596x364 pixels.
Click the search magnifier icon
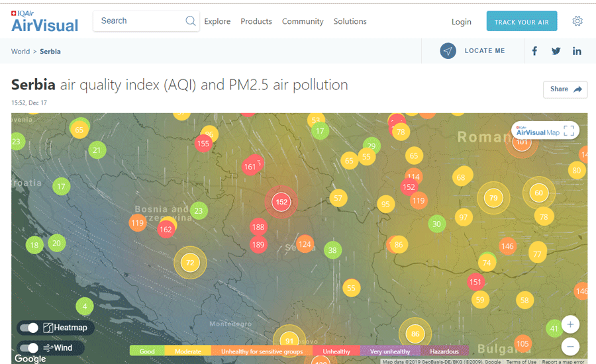191,21
